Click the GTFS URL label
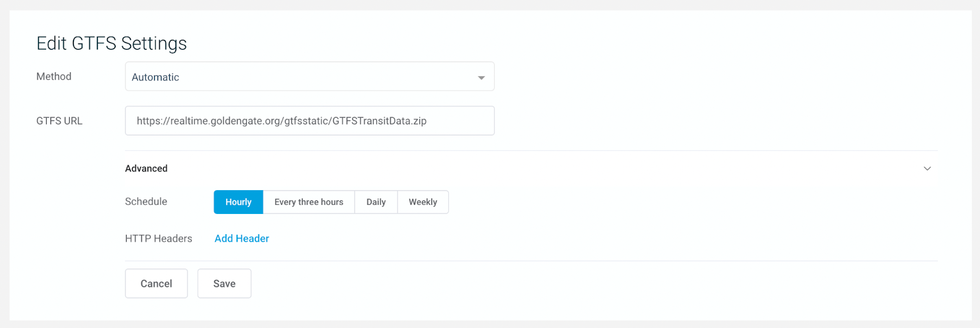 (59, 121)
